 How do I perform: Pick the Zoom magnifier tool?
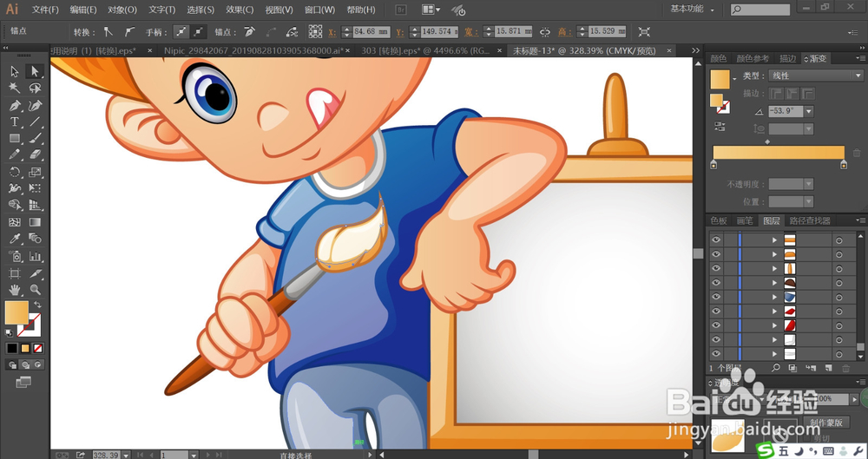pos(35,289)
